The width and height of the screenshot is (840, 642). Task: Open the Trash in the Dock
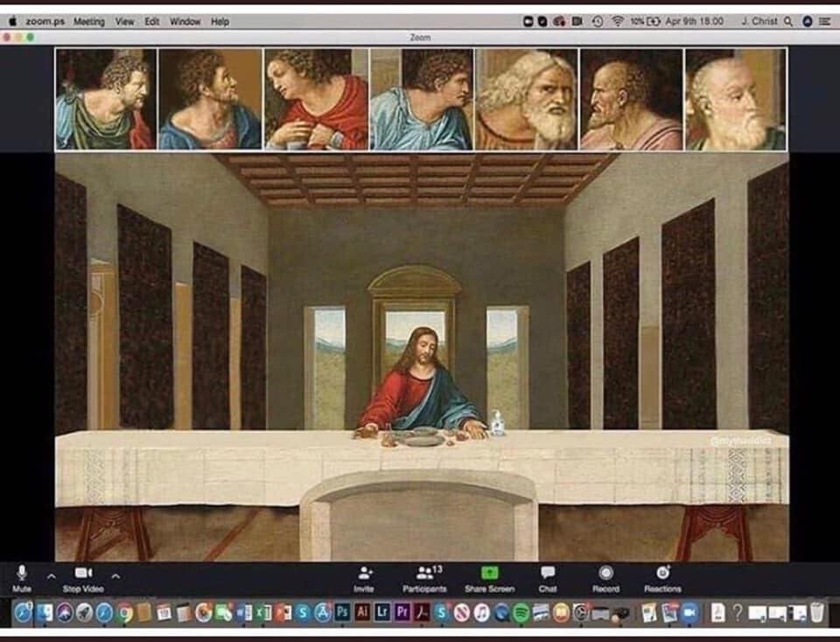817,612
